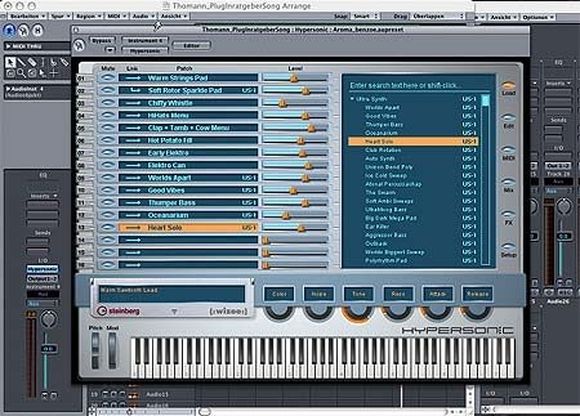
Task: Select the arrow pointer tool in toolbox
Action: (x=10, y=62)
